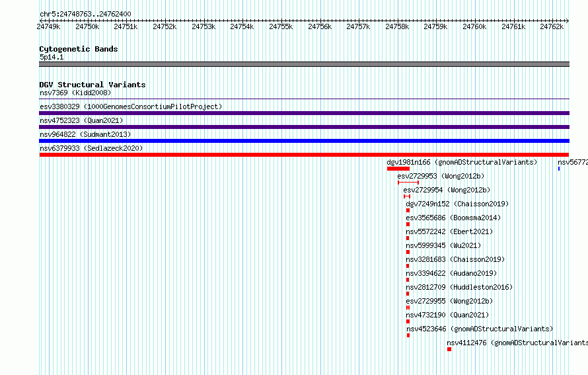Click the nsv2812709 (Huddleston2016) label

pos(459,287)
